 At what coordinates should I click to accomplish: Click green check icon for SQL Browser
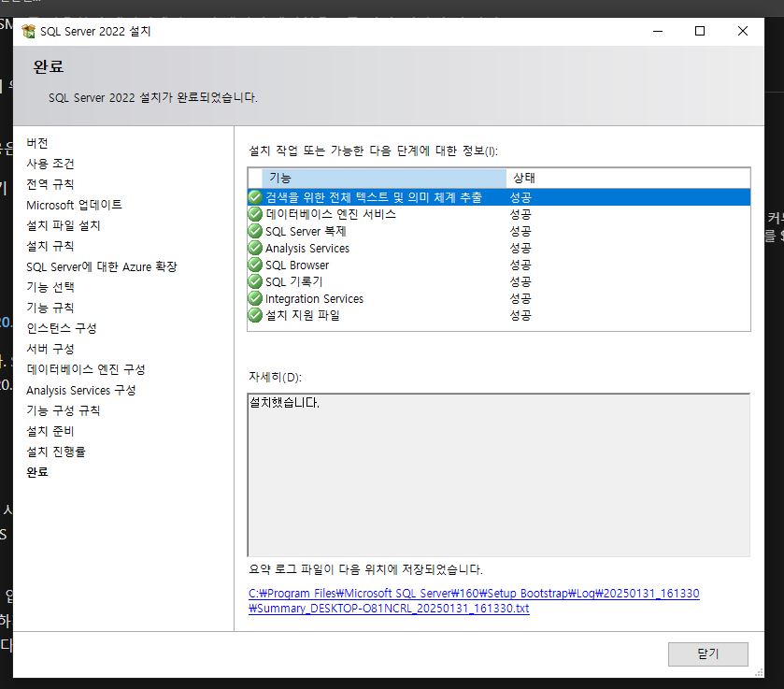(255, 265)
